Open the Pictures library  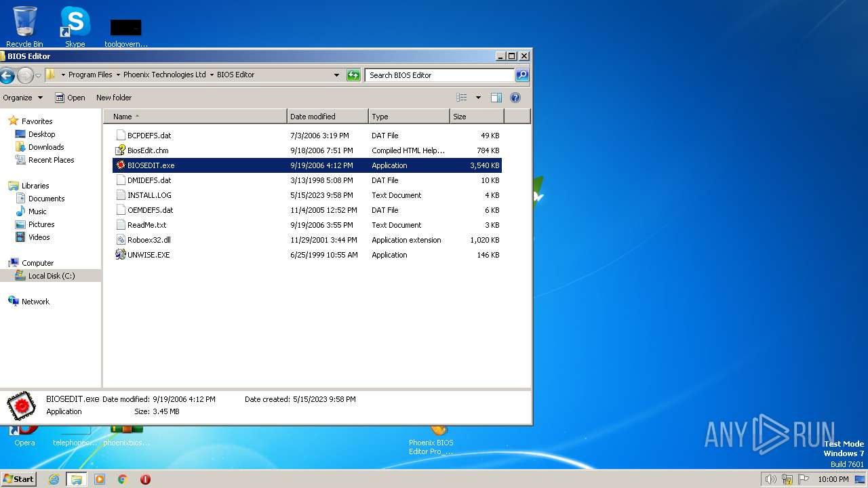[41, 224]
